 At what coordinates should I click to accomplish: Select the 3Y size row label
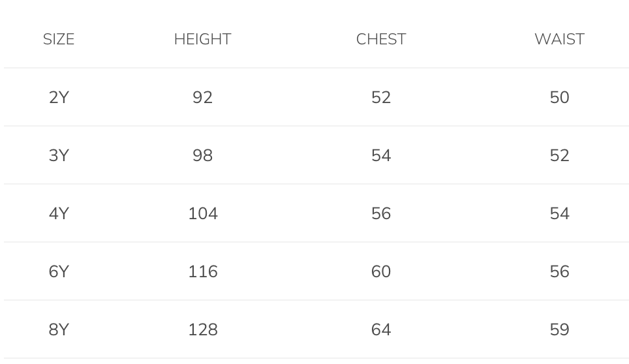[x=59, y=155]
